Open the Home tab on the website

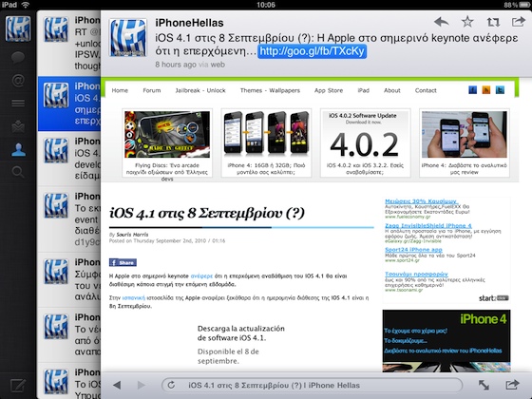click(x=120, y=90)
